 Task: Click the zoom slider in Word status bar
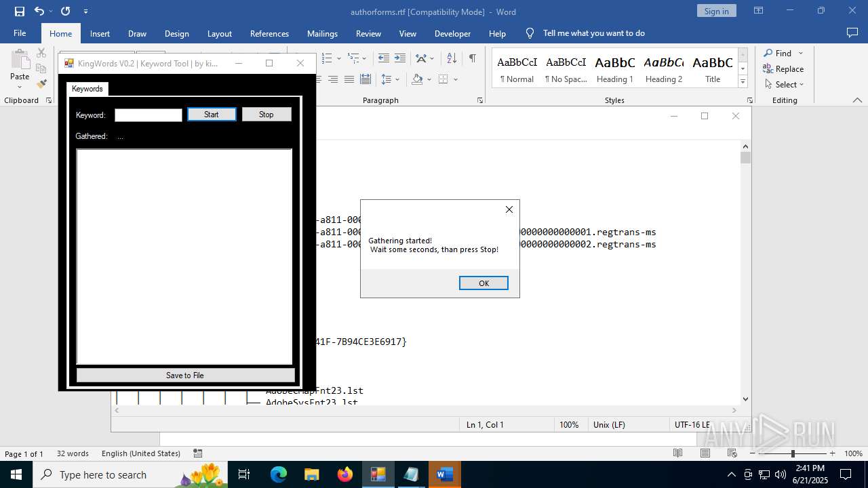click(792, 453)
